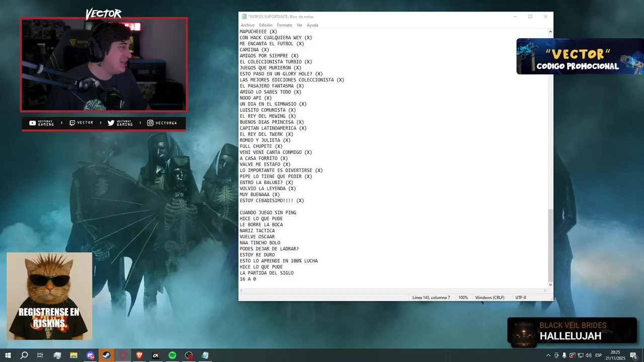Click the line 'FULL CHUPETE (X)'
644x362 pixels.
point(261,146)
